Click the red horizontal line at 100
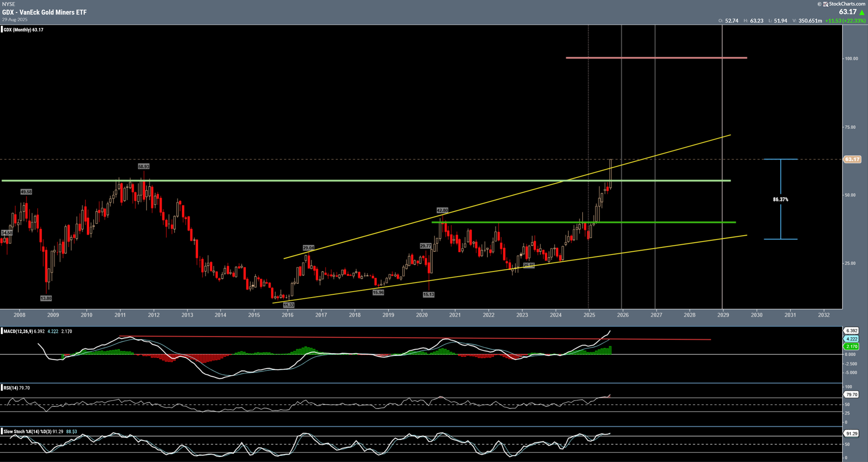 [x=656, y=58]
